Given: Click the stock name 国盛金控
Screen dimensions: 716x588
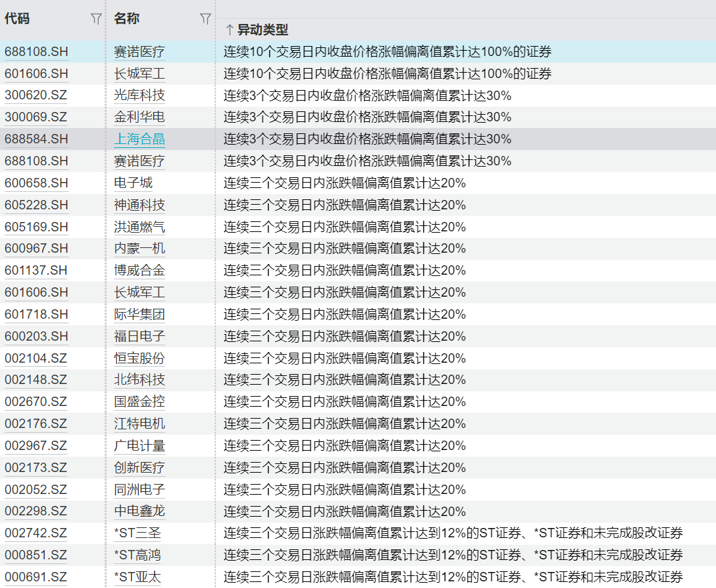Looking at the screenshot, I should 139,402.
